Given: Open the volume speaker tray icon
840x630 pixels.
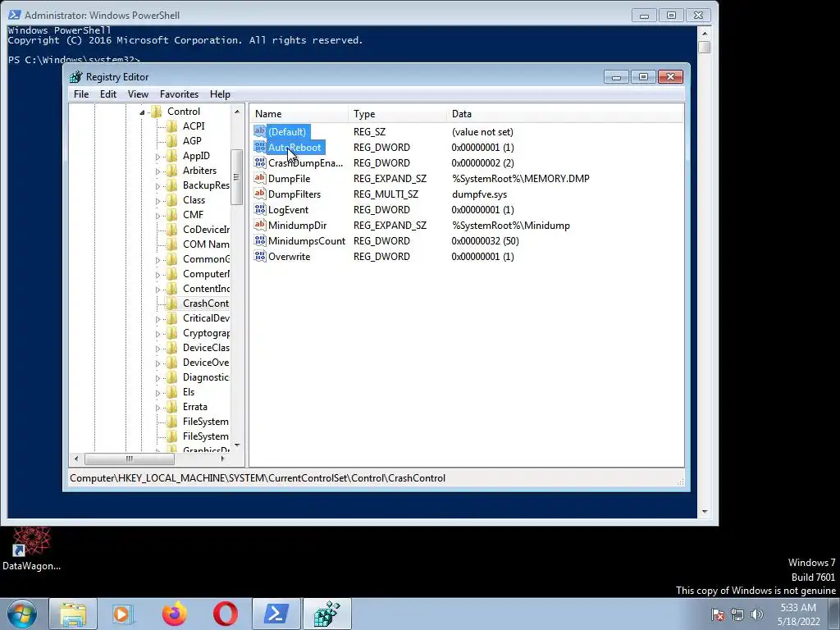Looking at the screenshot, I should click(757, 614).
